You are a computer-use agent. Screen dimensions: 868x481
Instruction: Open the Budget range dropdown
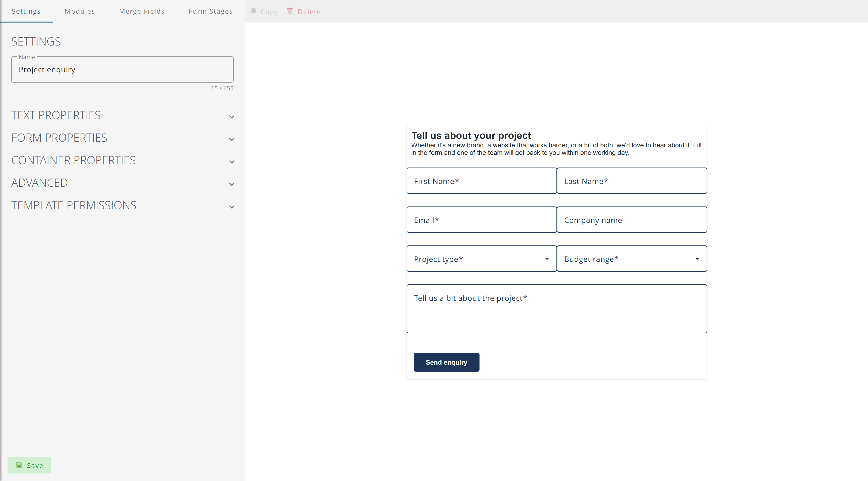[x=632, y=259]
